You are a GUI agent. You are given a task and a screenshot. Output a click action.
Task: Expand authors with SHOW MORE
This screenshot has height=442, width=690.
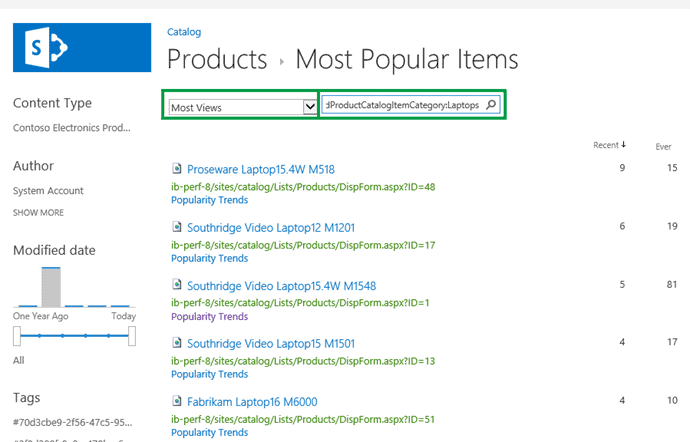point(38,213)
